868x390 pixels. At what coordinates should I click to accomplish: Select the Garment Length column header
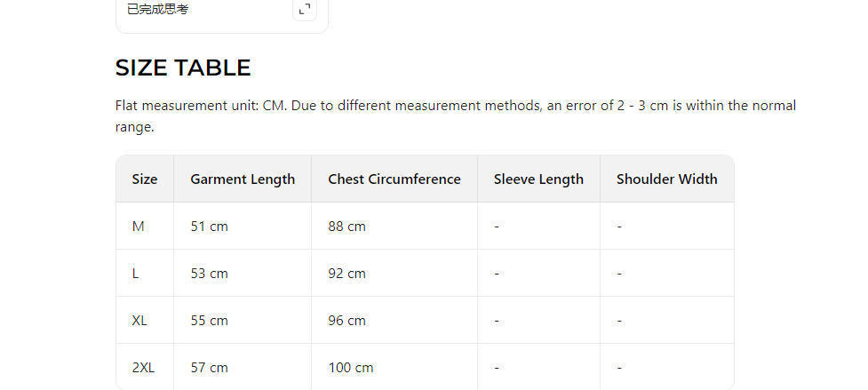243,179
